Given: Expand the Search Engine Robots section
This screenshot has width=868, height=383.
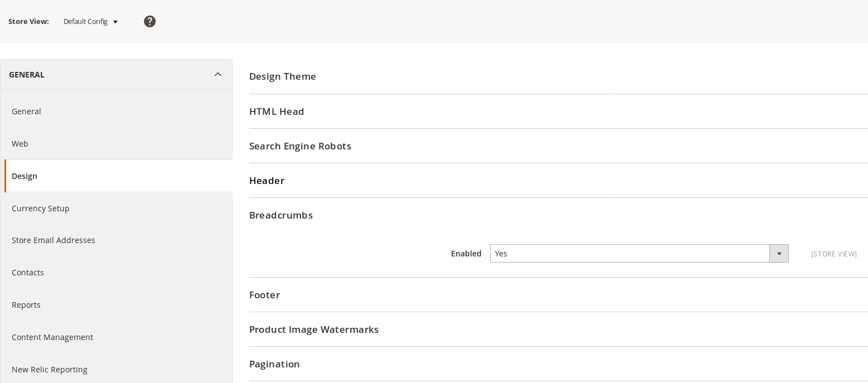Looking at the screenshot, I should [x=300, y=146].
